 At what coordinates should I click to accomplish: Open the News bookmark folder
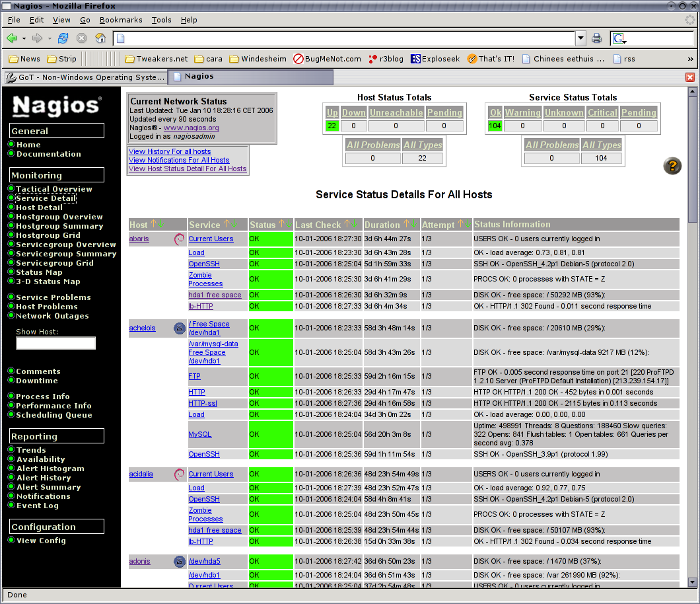[x=24, y=59]
